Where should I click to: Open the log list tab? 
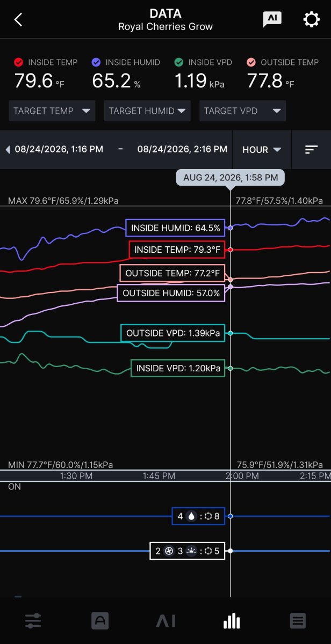pyautogui.click(x=298, y=621)
